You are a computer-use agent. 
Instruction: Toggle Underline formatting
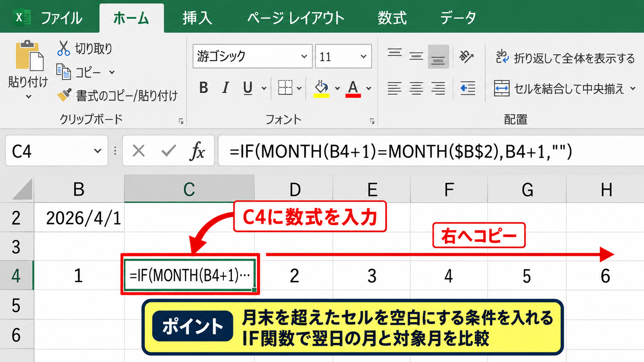[x=248, y=88]
